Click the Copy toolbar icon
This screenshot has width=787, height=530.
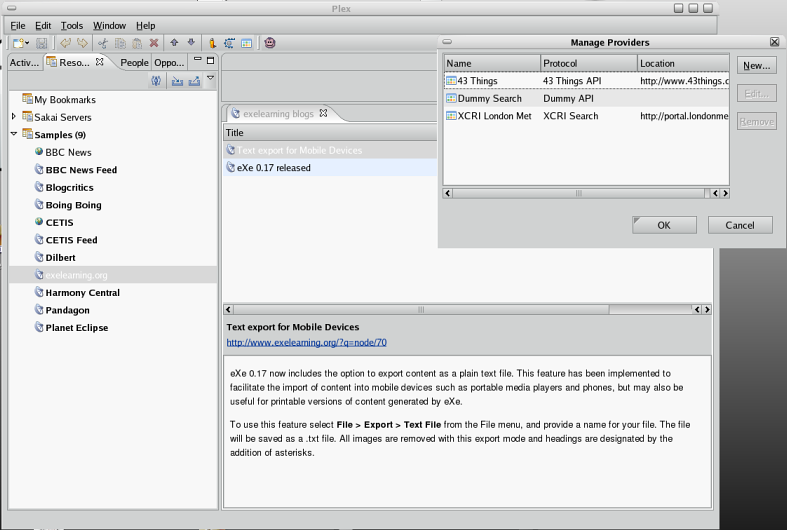click(120, 43)
